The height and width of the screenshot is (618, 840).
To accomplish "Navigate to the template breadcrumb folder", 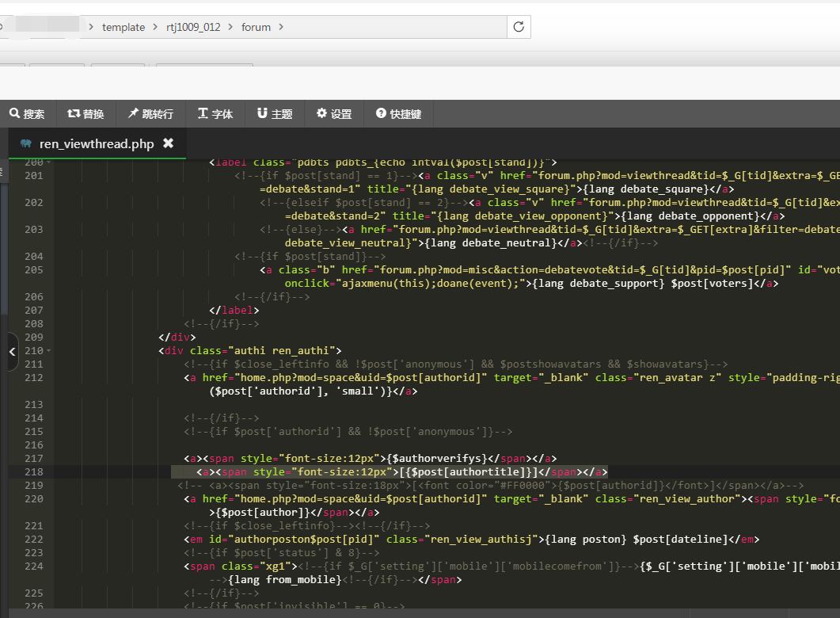I will pyautogui.click(x=124, y=27).
